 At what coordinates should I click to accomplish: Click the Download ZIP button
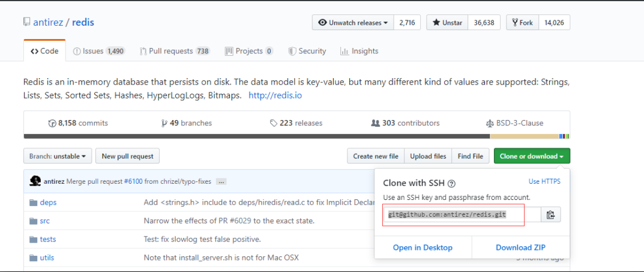tap(520, 247)
